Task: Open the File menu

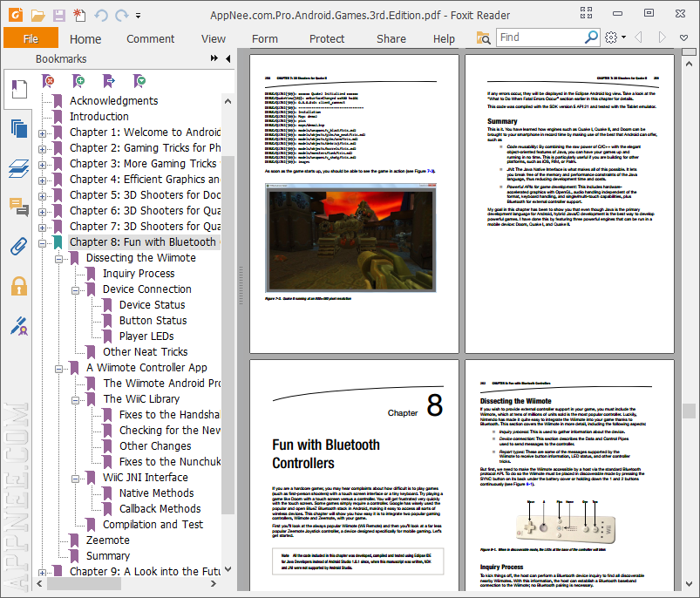Action: pyautogui.click(x=31, y=38)
